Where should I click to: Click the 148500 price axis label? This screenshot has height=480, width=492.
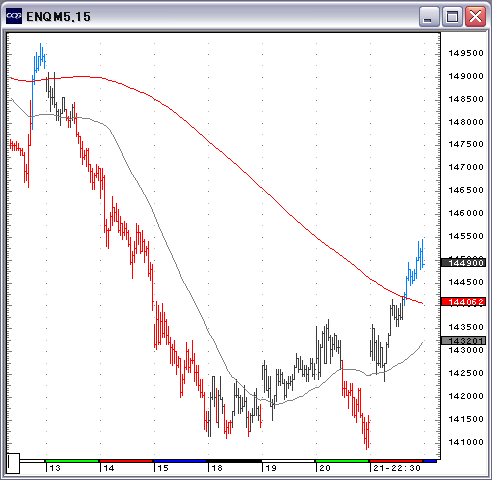click(x=466, y=99)
